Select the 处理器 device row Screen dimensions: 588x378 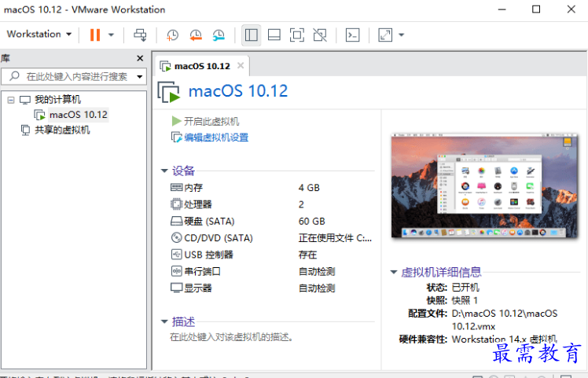click(271, 204)
